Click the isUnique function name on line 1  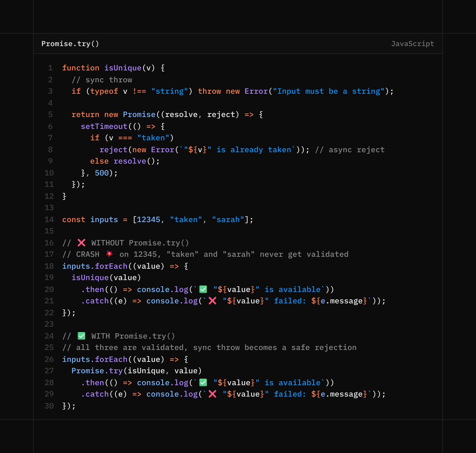tap(123, 68)
